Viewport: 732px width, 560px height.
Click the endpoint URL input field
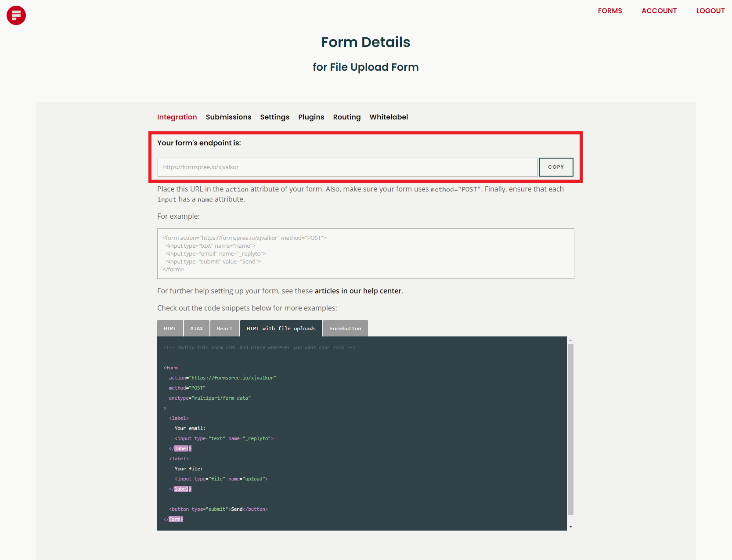347,167
